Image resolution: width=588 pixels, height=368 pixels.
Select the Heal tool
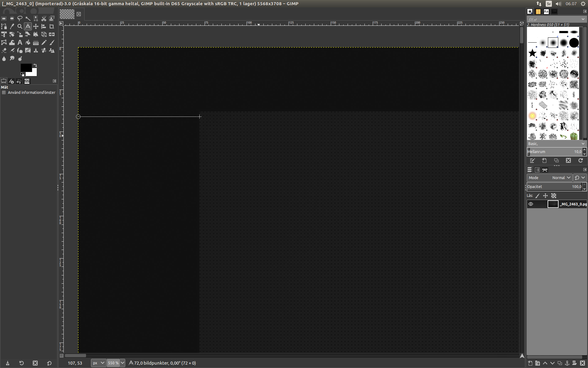point(43,51)
